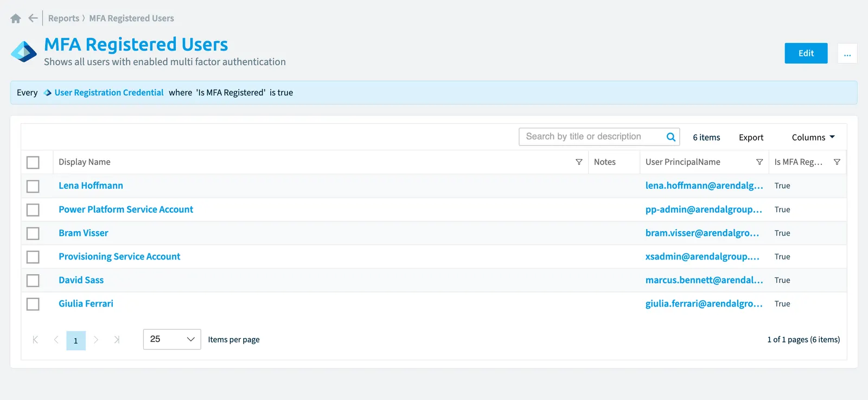Open David Sass user record

pyautogui.click(x=81, y=280)
